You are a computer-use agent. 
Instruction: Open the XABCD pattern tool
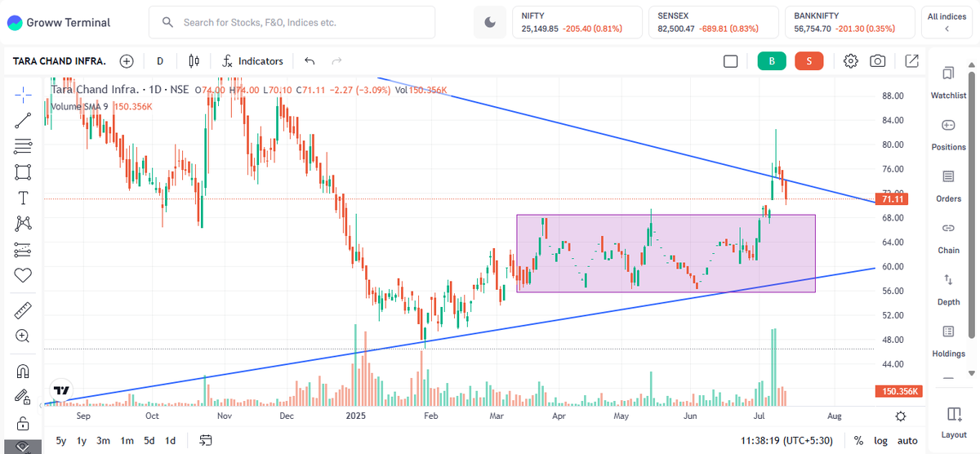pos(23,223)
